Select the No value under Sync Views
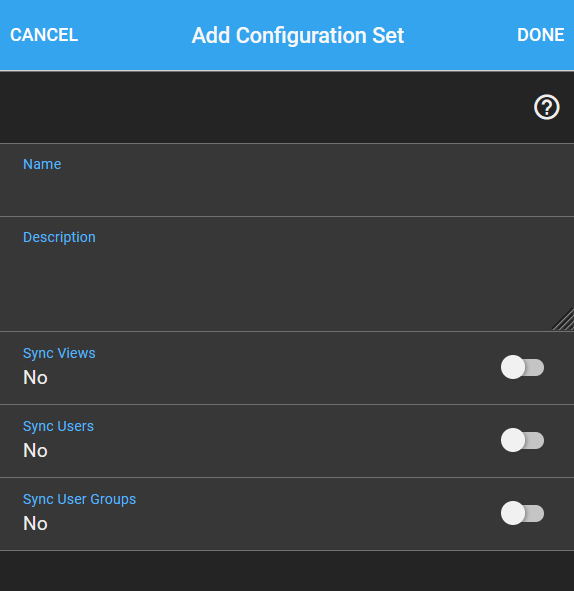Screen dimensions: 574x591 35,377
